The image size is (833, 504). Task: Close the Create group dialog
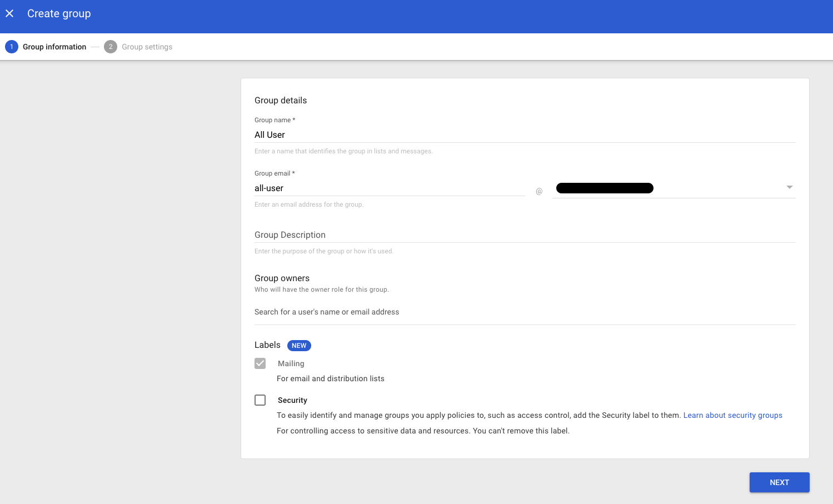[x=9, y=13]
